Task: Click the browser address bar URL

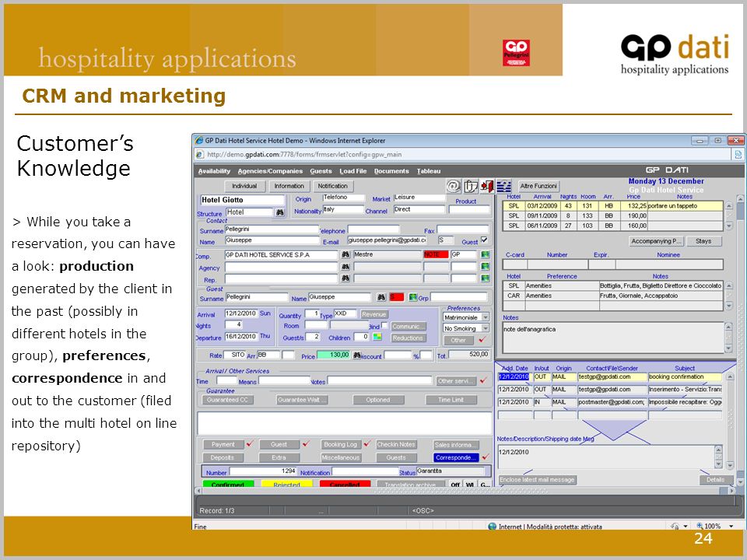Action: 304,154
